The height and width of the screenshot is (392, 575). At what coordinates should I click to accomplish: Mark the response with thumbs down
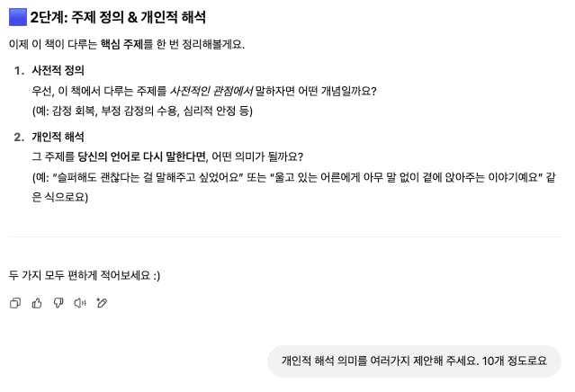[58, 303]
